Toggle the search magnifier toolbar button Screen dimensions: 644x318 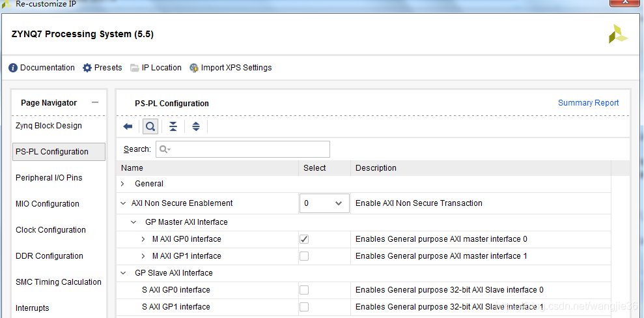[150, 126]
